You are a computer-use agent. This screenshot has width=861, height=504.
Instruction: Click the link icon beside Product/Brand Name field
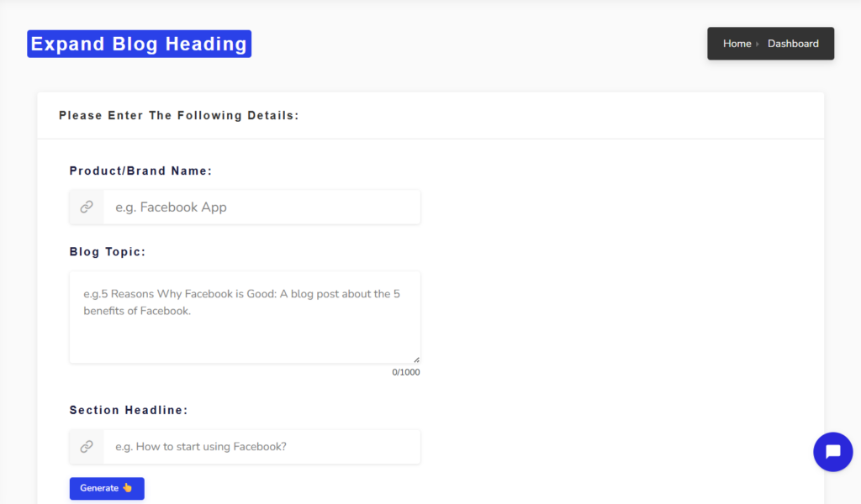[87, 207]
